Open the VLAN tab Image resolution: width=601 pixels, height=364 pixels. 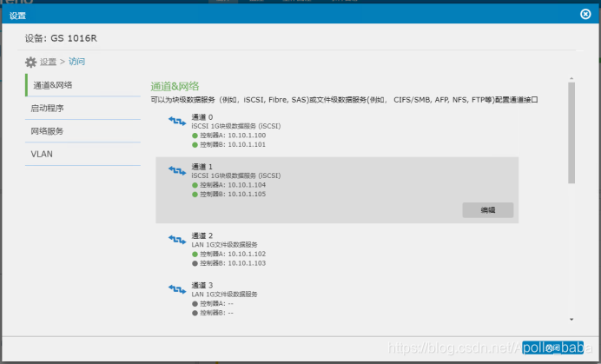click(x=83, y=154)
